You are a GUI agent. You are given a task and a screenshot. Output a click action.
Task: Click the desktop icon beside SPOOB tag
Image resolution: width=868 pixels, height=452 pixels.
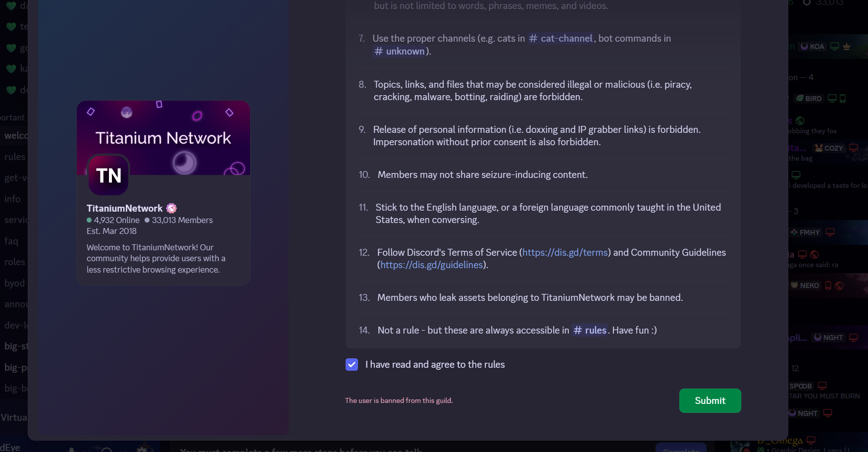pos(822,386)
